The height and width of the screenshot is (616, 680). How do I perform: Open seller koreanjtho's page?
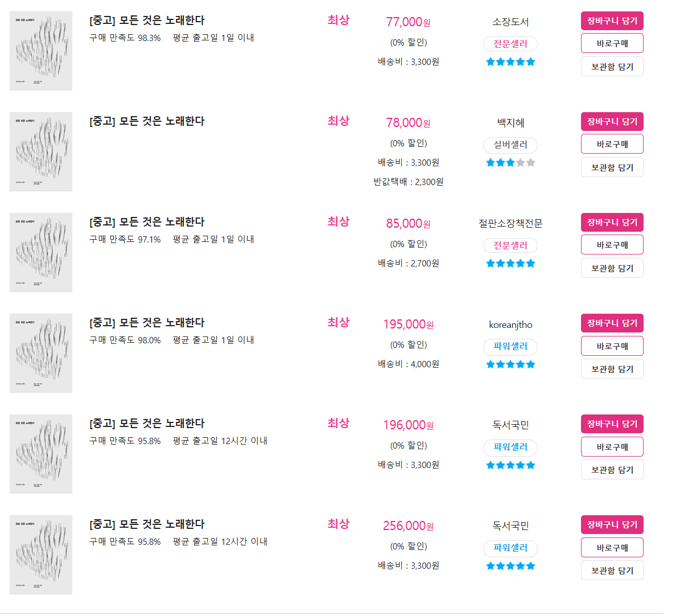click(510, 325)
